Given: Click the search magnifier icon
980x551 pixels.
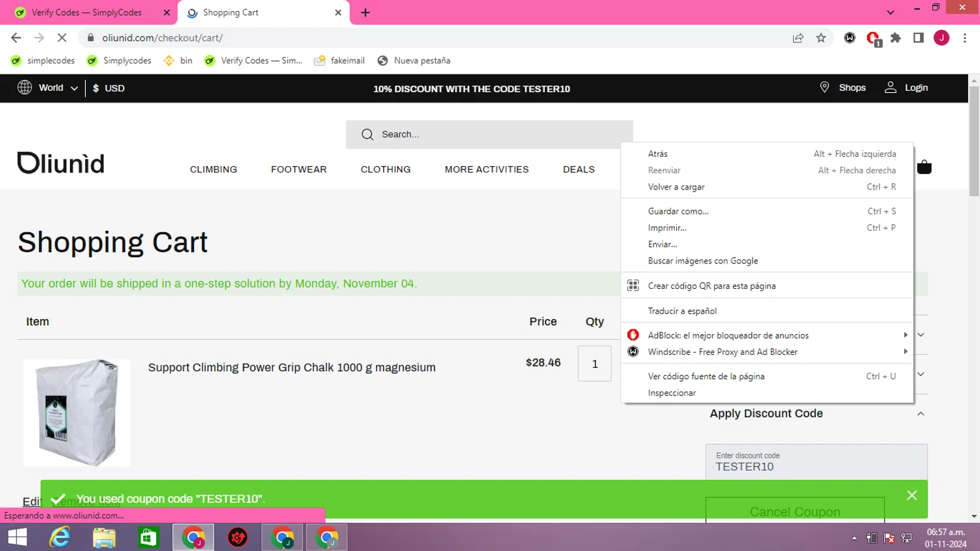Looking at the screenshot, I should tap(367, 135).
